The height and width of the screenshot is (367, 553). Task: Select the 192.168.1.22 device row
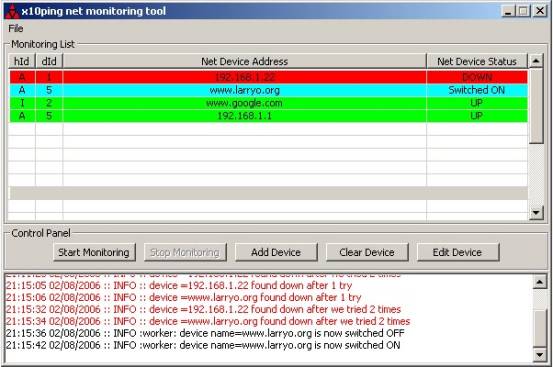(268, 77)
